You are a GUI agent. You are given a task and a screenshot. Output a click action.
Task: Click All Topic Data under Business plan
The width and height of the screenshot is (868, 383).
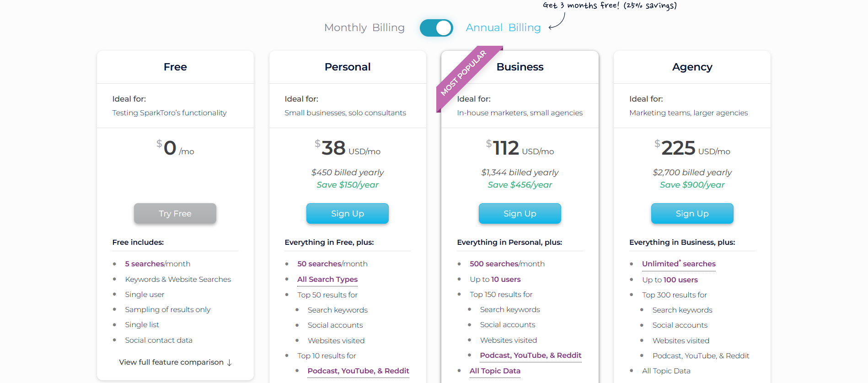[x=495, y=371]
